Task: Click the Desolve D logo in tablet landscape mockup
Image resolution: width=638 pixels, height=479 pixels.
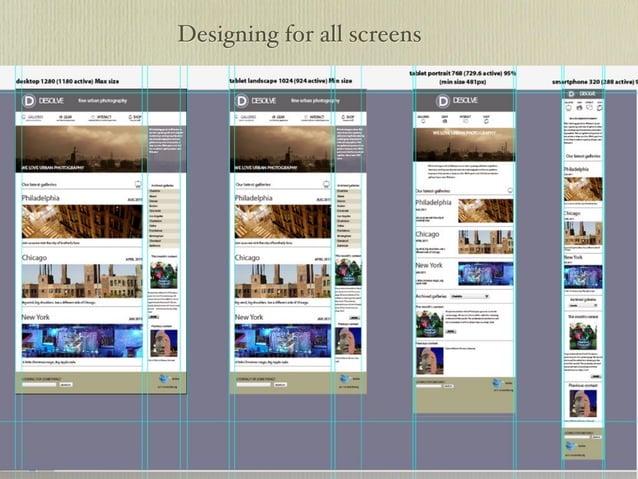Action: pos(242,101)
